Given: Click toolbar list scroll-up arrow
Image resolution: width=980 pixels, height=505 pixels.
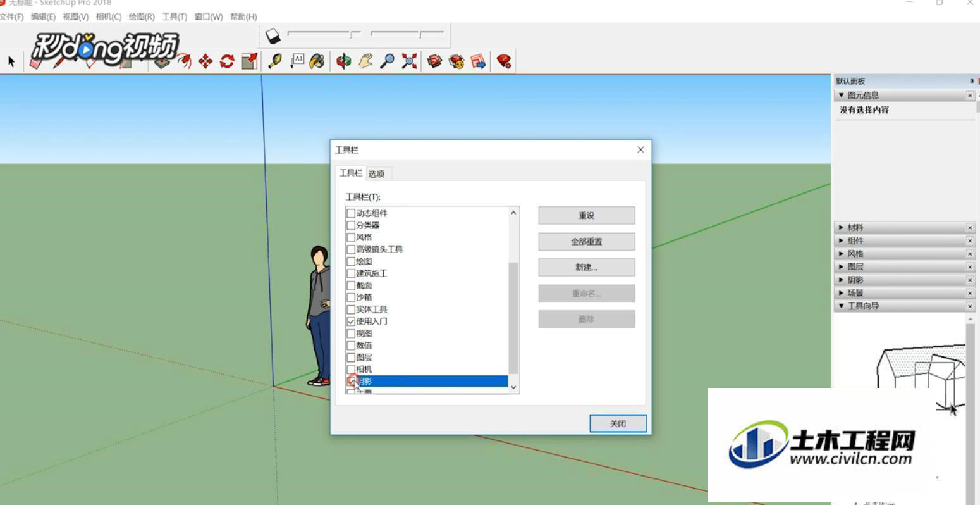Looking at the screenshot, I should click(x=513, y=213).
